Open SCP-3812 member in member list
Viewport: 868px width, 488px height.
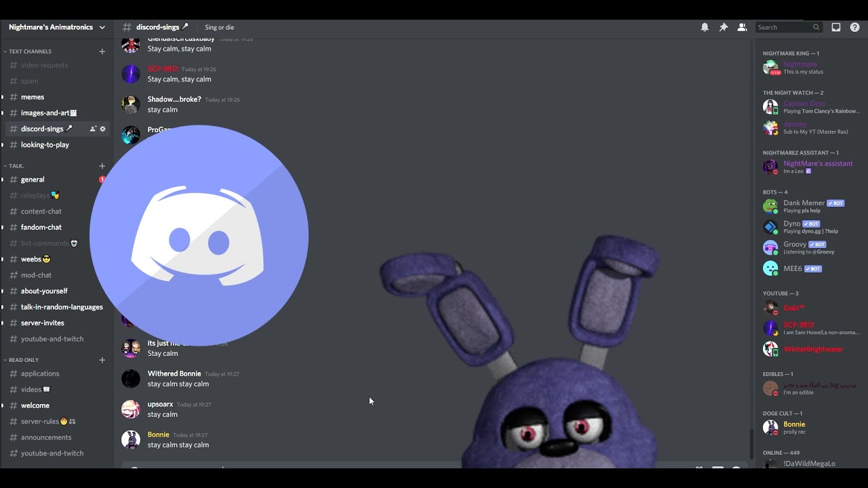(x=811, y=328)
